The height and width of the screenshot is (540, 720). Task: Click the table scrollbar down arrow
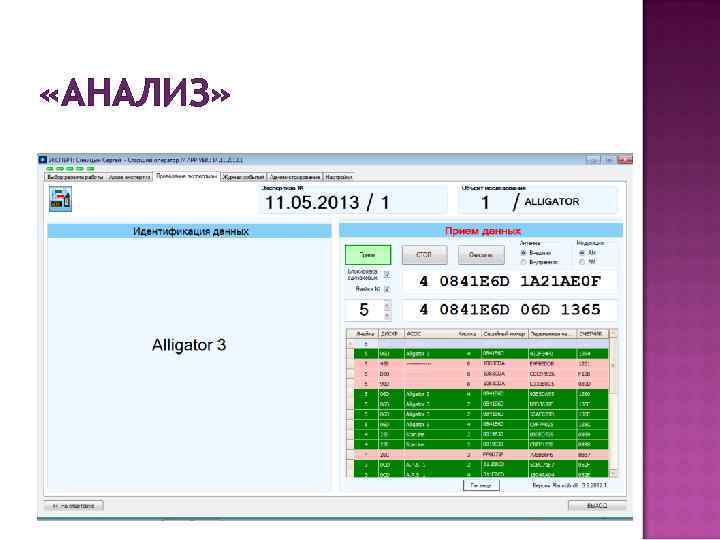click(x=613, y=473)
